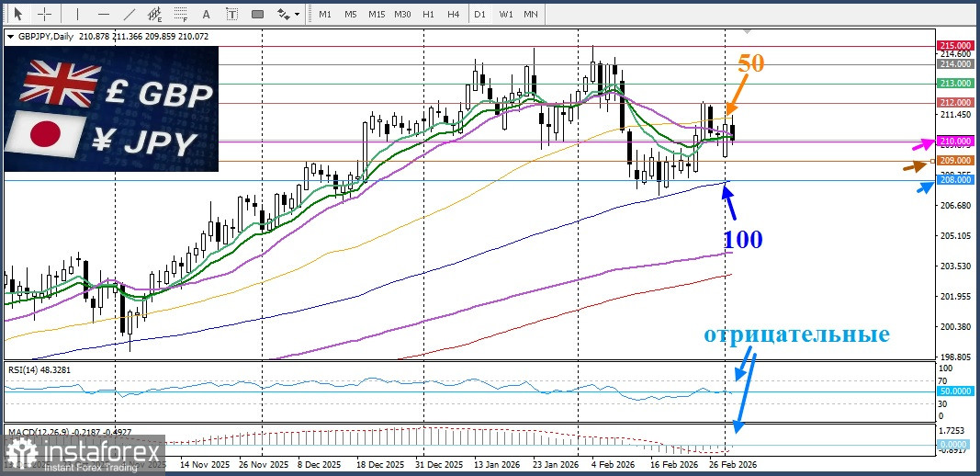Click the triangle beside GBPJPY,Daily

[10, 37]
